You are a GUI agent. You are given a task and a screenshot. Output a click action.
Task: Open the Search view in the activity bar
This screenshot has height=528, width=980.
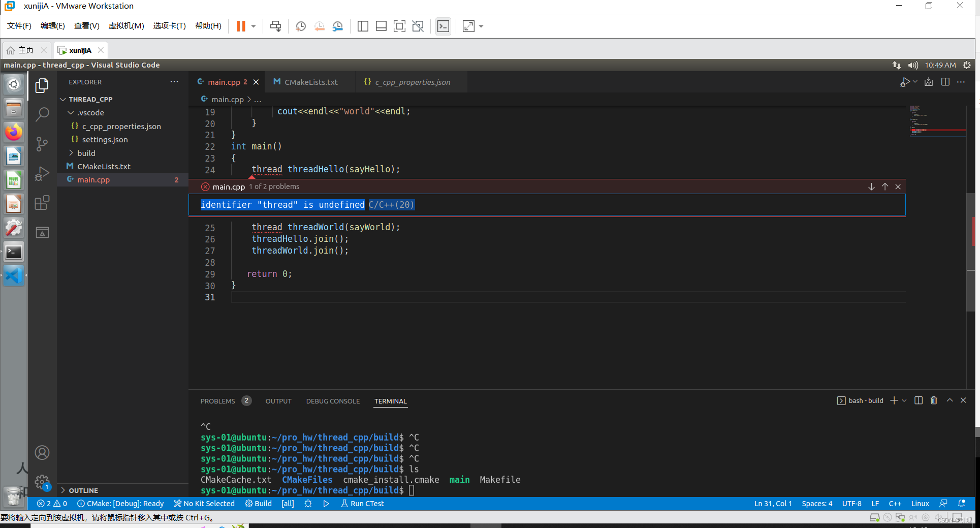(x=42, y=114)
